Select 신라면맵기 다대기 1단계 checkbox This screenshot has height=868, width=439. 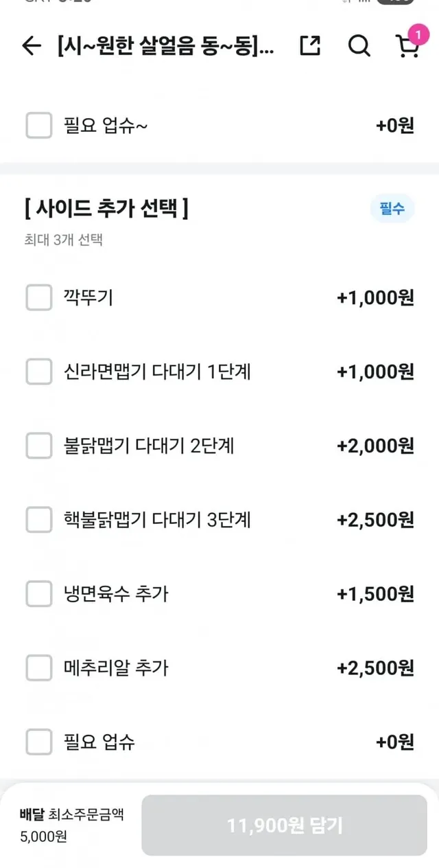point(39,372)
